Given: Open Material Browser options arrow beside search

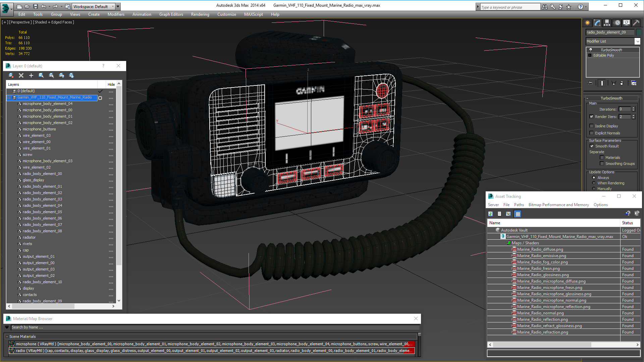Looking at the screenshot, I should 7,327.
